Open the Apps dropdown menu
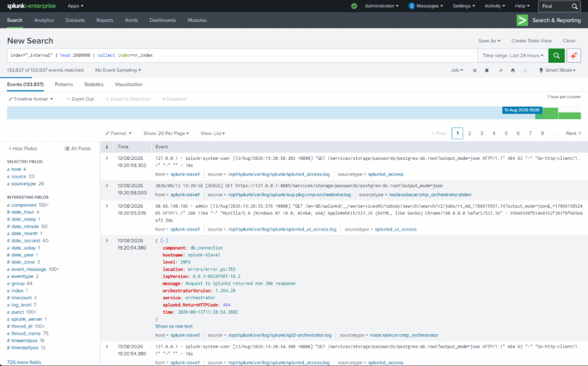 pos(75,6)
